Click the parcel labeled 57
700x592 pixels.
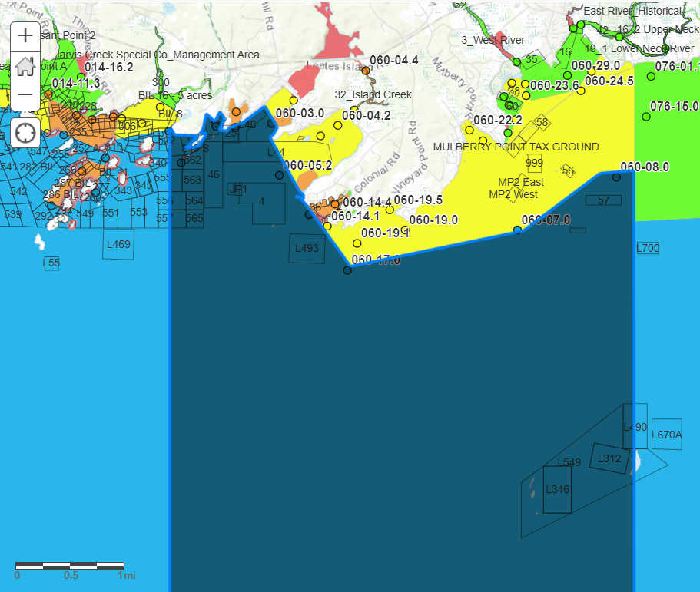click(603, 200)
